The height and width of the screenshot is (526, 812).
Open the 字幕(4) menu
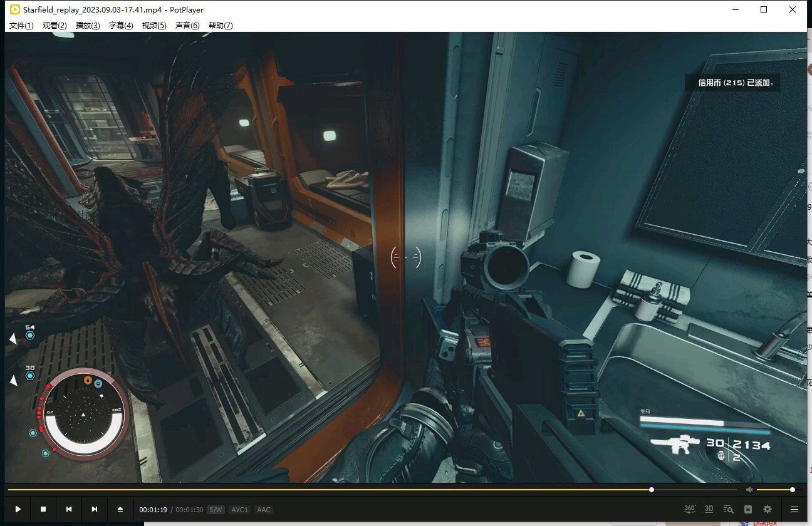121,26
